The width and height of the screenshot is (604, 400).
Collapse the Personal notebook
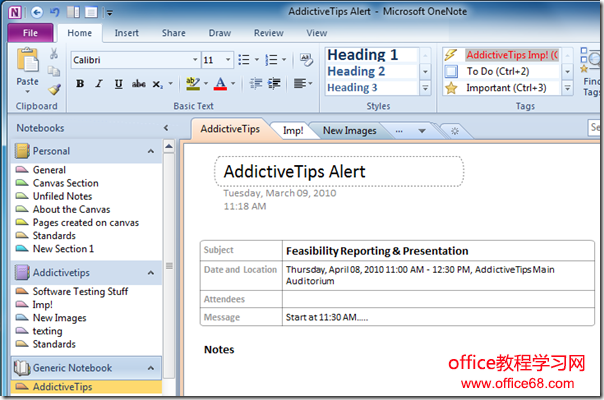[151, 151]
